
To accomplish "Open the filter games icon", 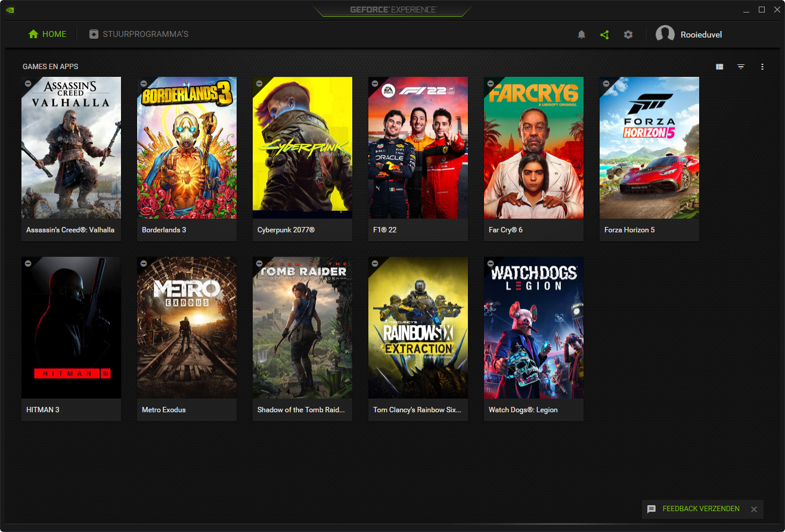I will [x=741, y=67].
